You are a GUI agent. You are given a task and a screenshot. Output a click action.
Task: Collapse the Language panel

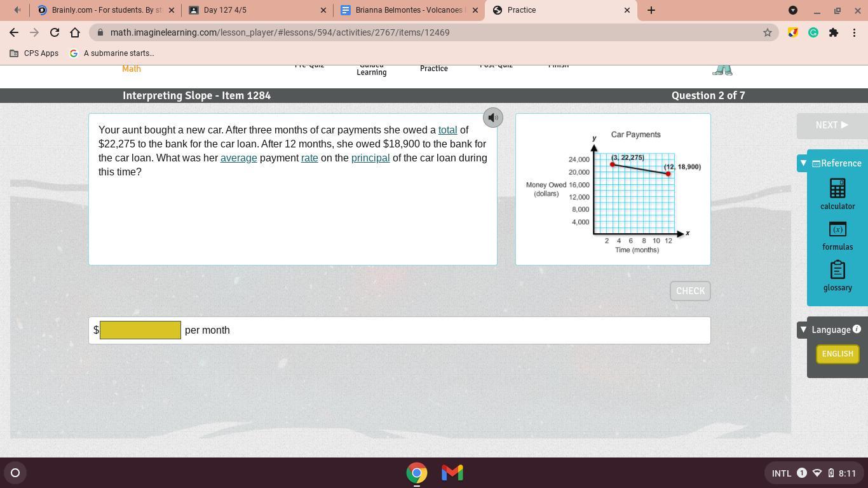803,329
